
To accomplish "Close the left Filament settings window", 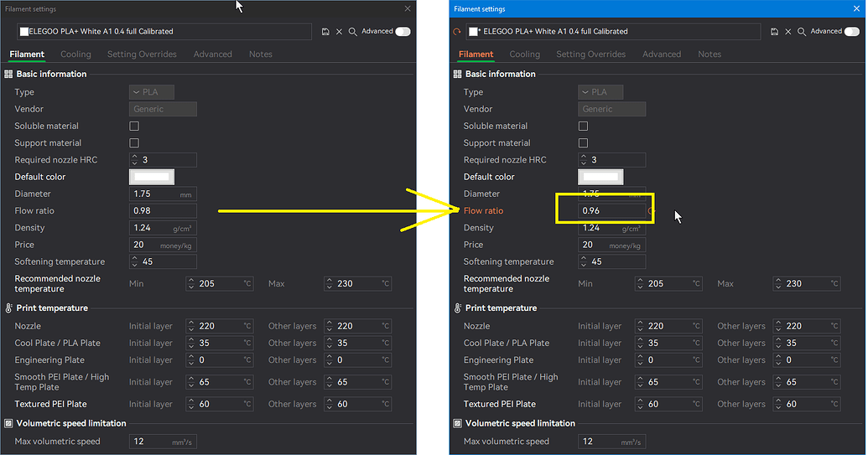I will click(x=408, y=9).
